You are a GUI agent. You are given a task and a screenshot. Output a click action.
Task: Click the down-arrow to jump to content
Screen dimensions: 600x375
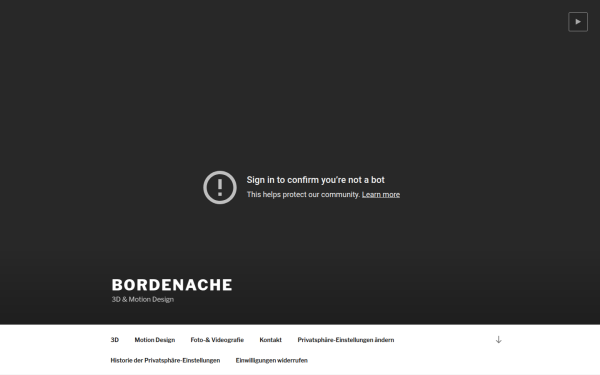(498, 340)
